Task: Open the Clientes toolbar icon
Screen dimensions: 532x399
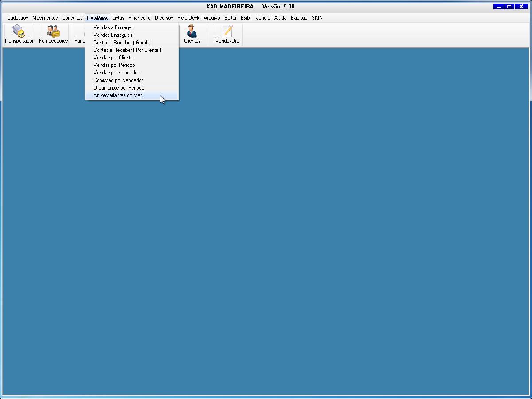Action: tap(192, 35)
